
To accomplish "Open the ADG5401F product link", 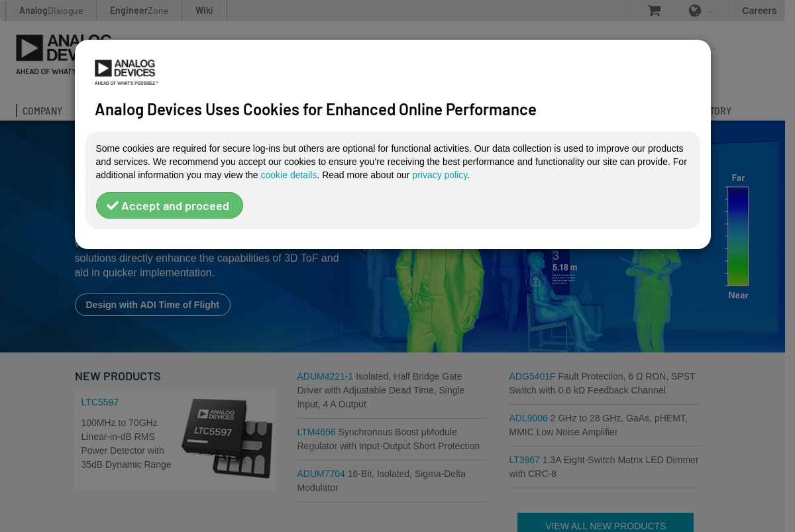I will coord(532,376).
